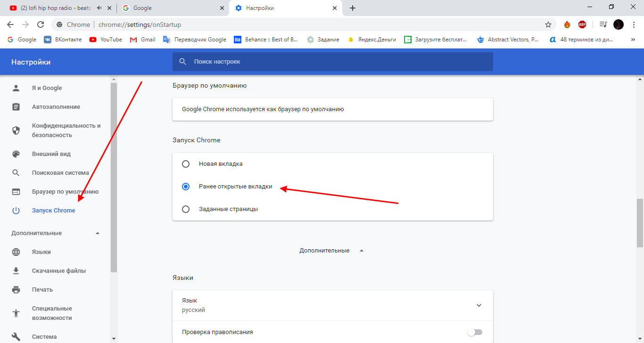The width and height of the screenshot is (644, 343).
Task: Close the lofi hip hop radio tab
Action: (110, 8)
